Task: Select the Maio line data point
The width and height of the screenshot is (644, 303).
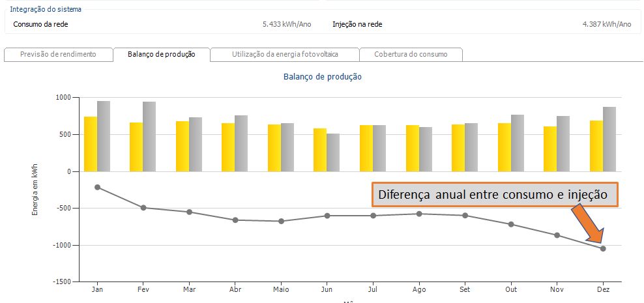Action: [281, 221]
